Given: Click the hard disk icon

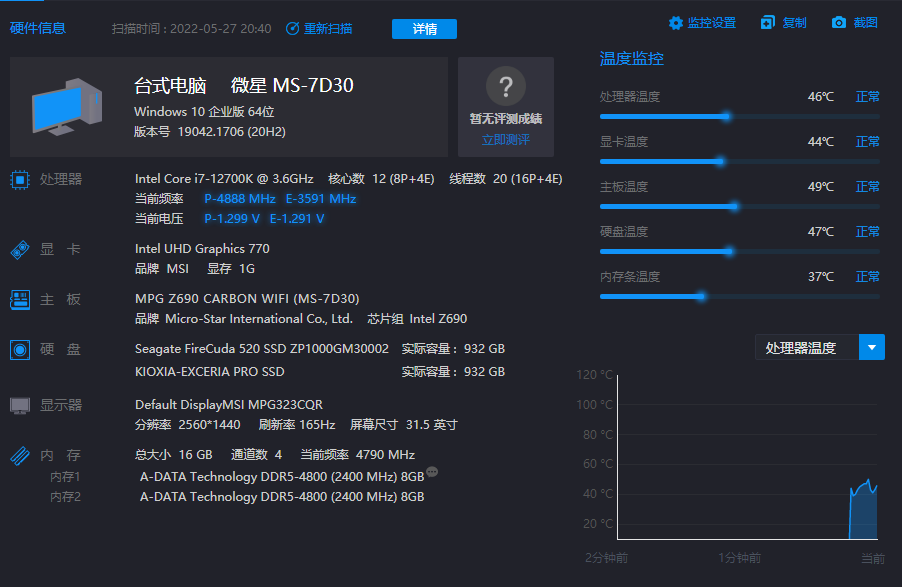Looking at the screenshot, I should 20,349.
